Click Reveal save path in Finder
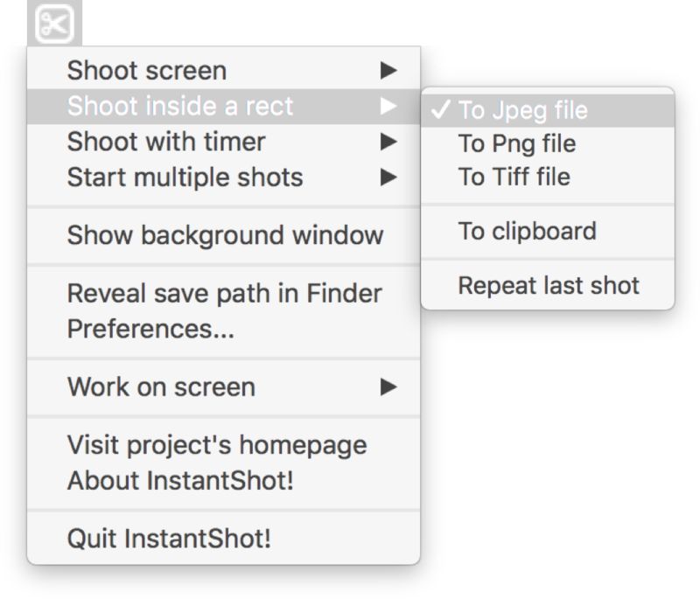The width and height of the screenshot is (700, 599). click(x=224, y=294)
